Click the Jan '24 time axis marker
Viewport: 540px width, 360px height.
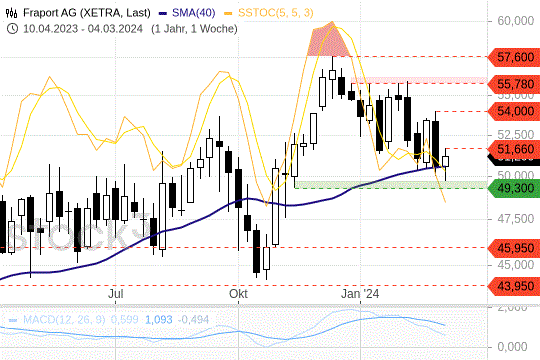click(360, 294)
